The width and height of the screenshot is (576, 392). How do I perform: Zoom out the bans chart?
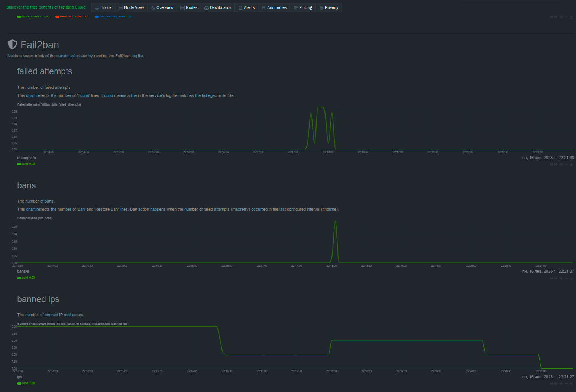[566, 278]
